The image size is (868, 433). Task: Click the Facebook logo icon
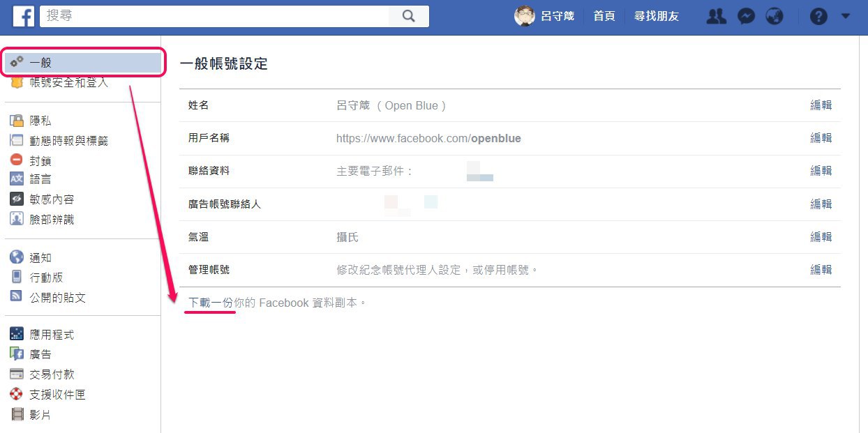(x=24, y=16)
